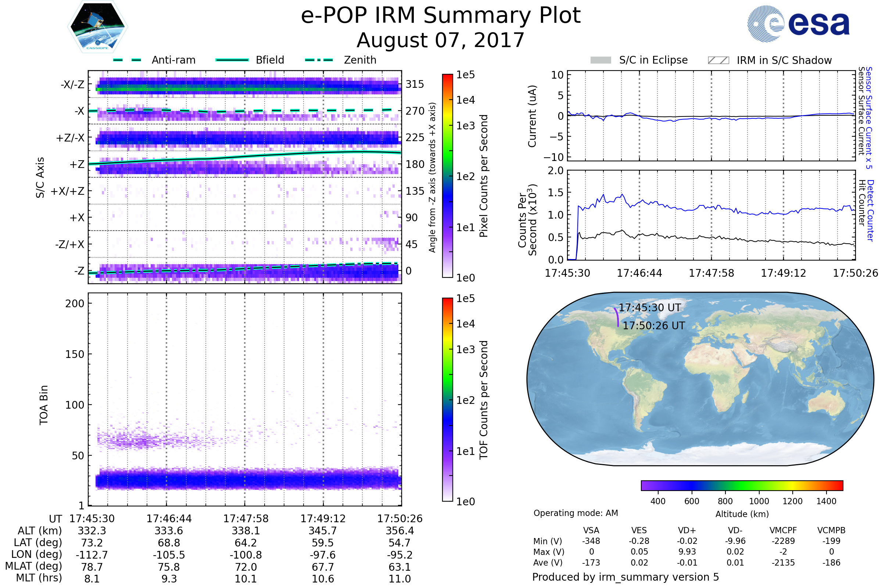This screenshot has width=882, height=588.
Task: Click the CASSIOPE mission hexagon logo
Action: click(97, 27)
